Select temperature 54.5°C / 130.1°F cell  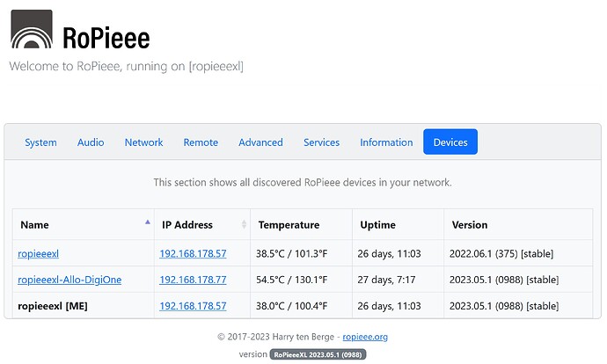click(x=301, y=280)
